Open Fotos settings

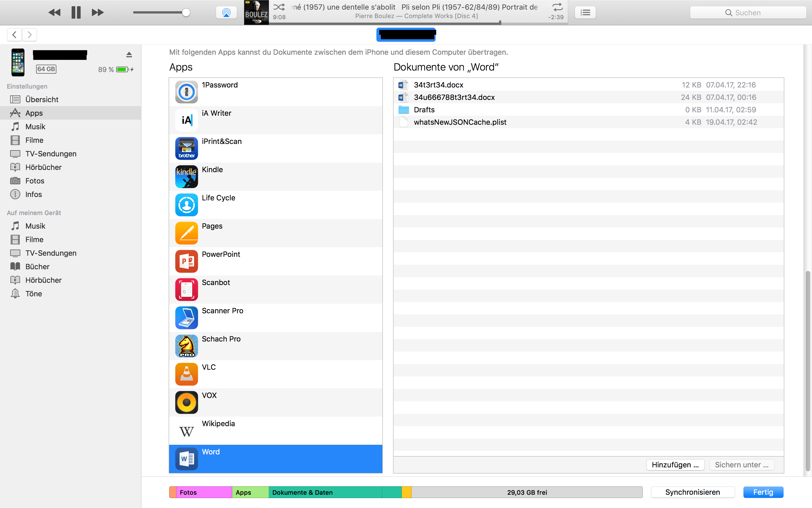click(x=70, y=181)
